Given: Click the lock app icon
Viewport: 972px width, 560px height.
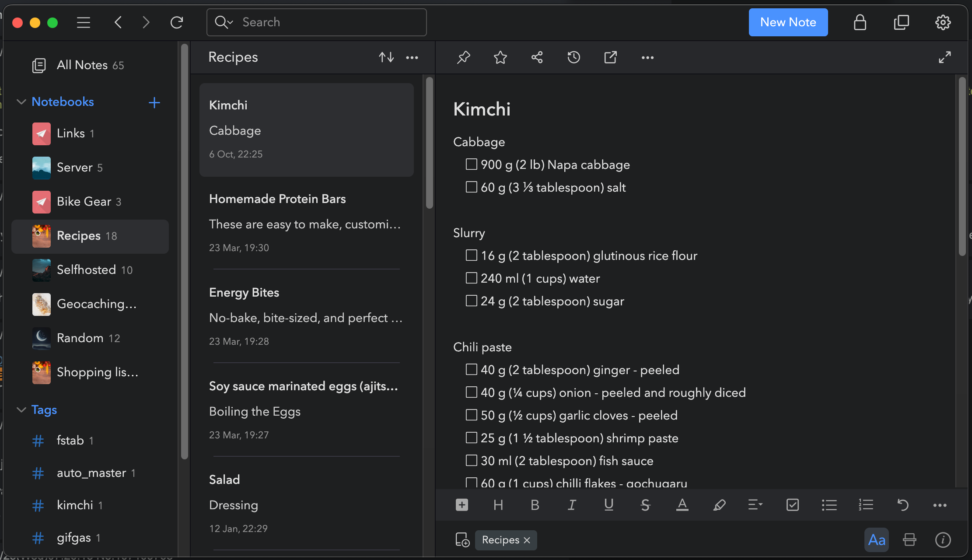Looking at the screenshot, I should pyautogui.click(x=860, y=22).
